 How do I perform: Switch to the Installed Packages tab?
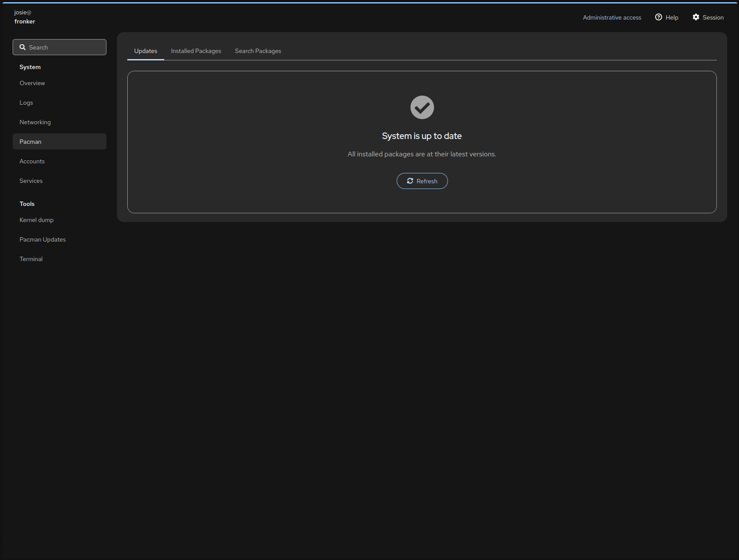(196, 51)
